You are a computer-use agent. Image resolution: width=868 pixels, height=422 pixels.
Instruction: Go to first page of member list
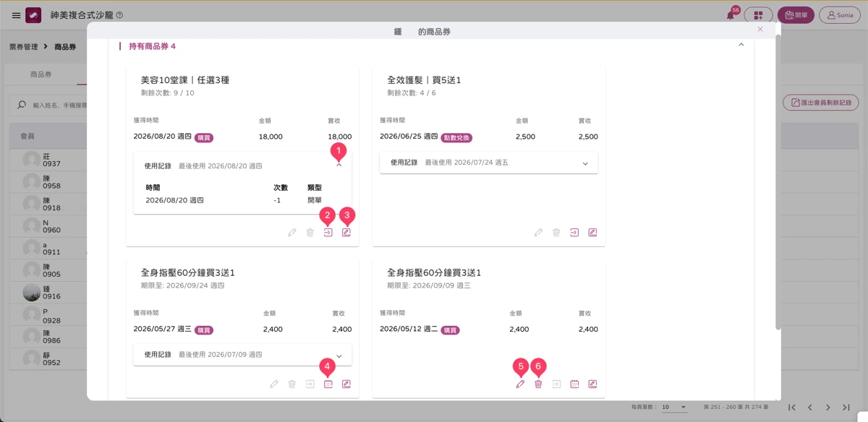[x=792, y=408]
